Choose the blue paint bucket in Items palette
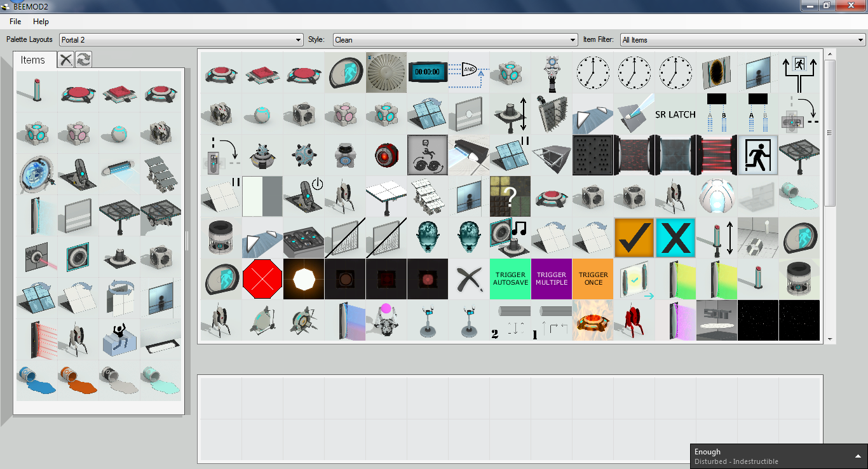 37,381
